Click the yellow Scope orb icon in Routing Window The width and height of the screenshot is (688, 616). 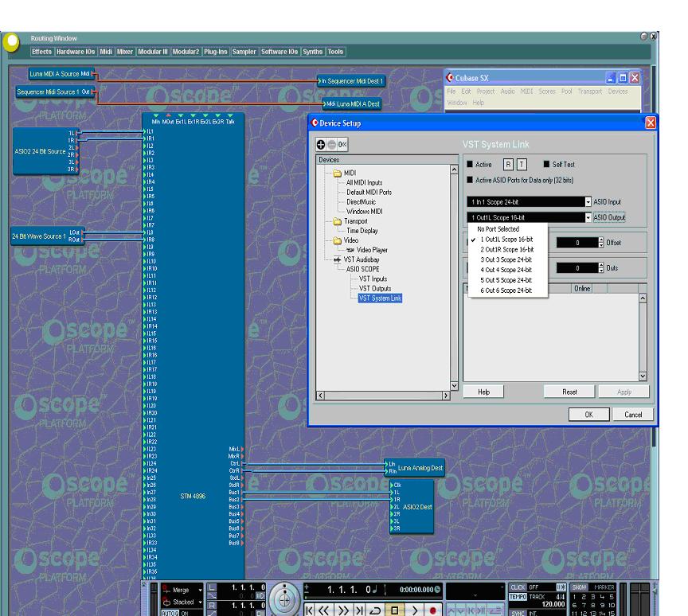pos(11,42)
